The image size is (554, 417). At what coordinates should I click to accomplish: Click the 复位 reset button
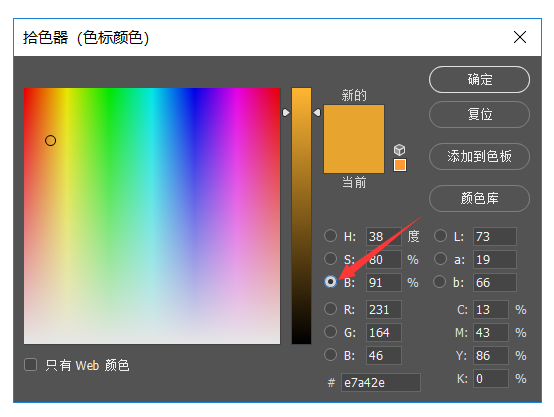[x=479, y=114]
